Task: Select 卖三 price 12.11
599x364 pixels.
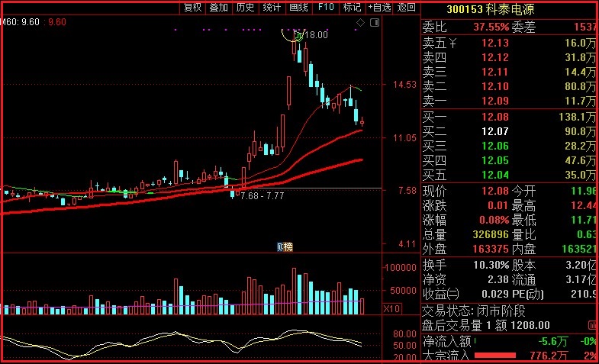Action: click(495, 72)
